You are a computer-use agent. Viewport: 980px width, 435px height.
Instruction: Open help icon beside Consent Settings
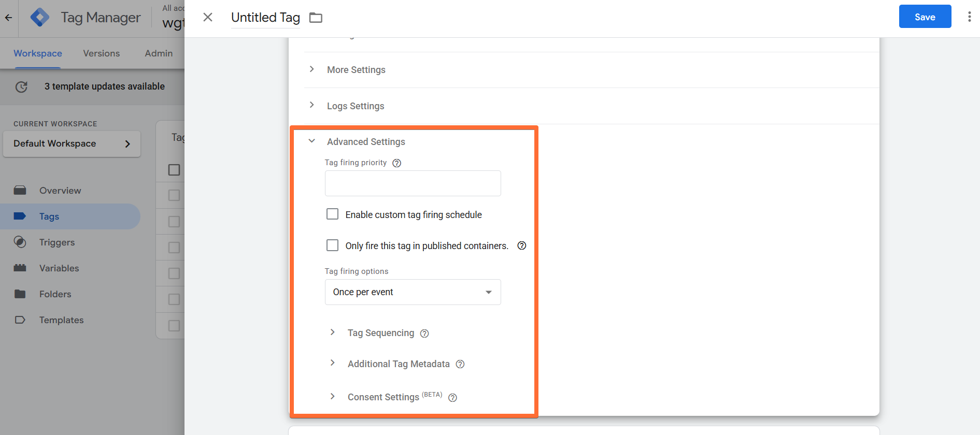[452, 398]
